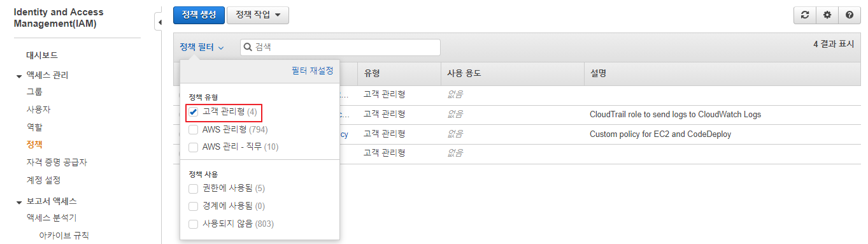The height and width of the screenshot is (244, 868).
Task: Click 없음 usage cell in Custom policy row
Action: tap(455, 134)
